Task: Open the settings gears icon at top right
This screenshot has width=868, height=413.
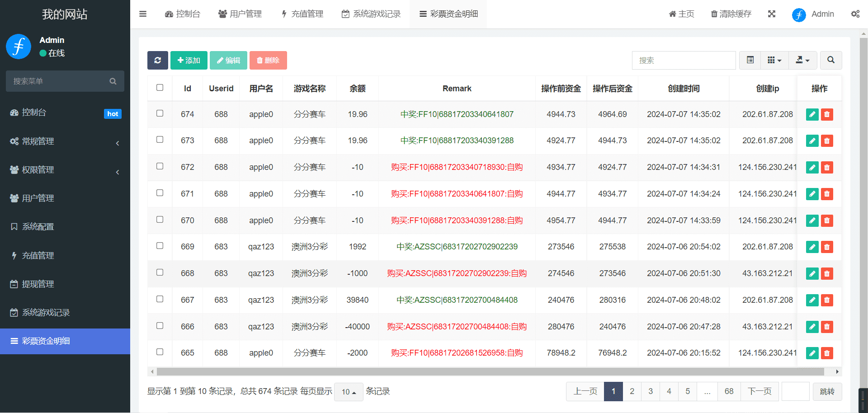Action: tap(855, 14)
